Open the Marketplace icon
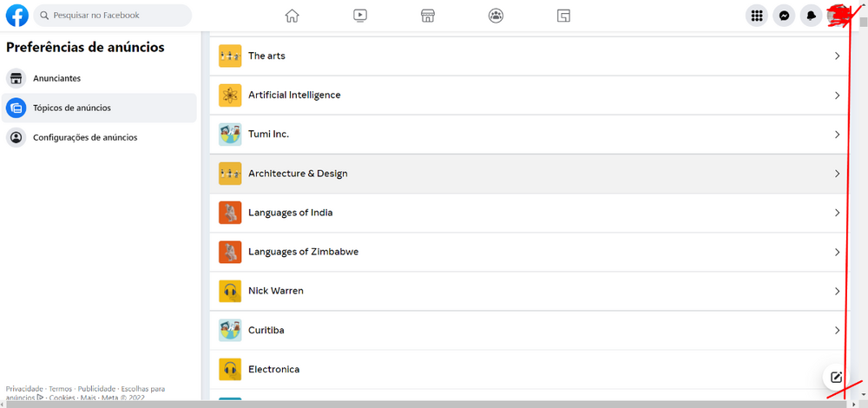868x408 pixels. tap(427, 16)
